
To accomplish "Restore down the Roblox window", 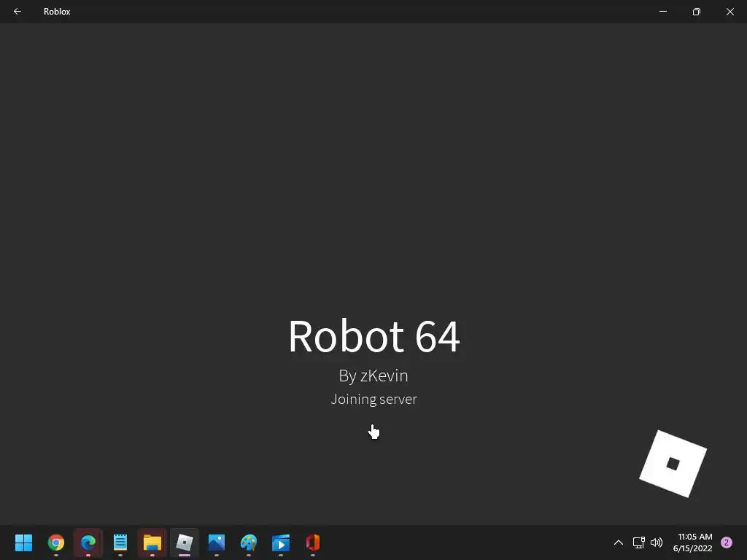I will coord(697,12).
